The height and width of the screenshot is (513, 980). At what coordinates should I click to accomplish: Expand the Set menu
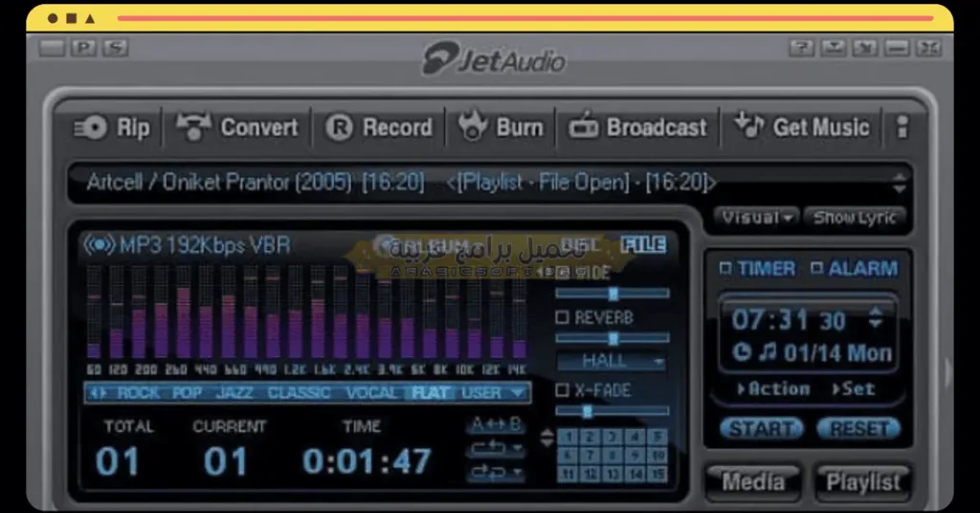point(854,389)
